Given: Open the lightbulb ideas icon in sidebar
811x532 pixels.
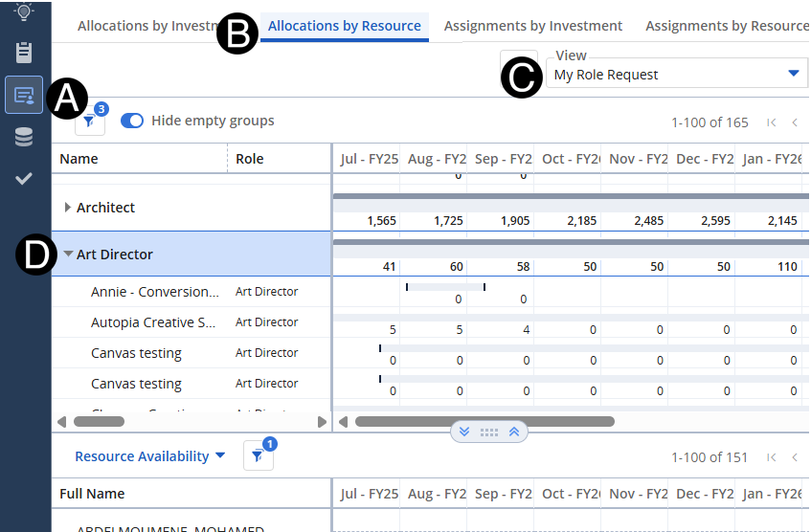Looking at the screenshot, I should [24, 11].
